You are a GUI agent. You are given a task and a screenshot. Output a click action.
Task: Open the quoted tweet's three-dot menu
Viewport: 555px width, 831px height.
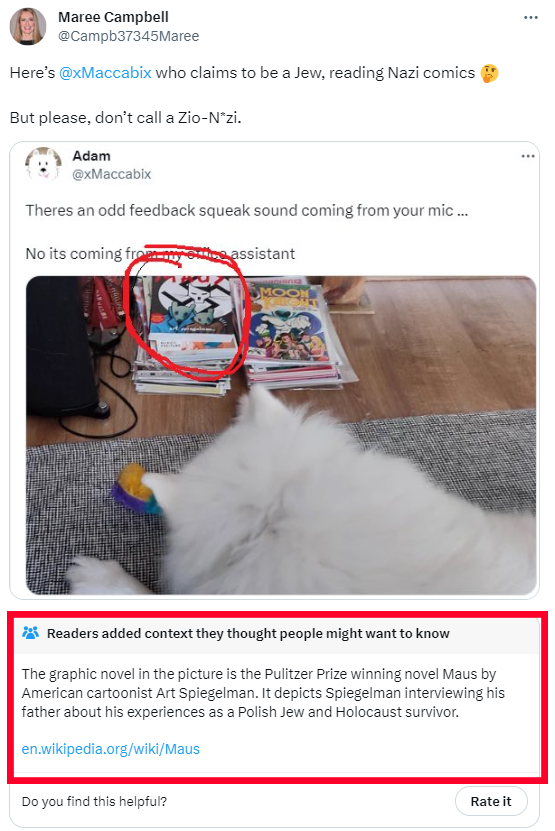pos(527,156)
